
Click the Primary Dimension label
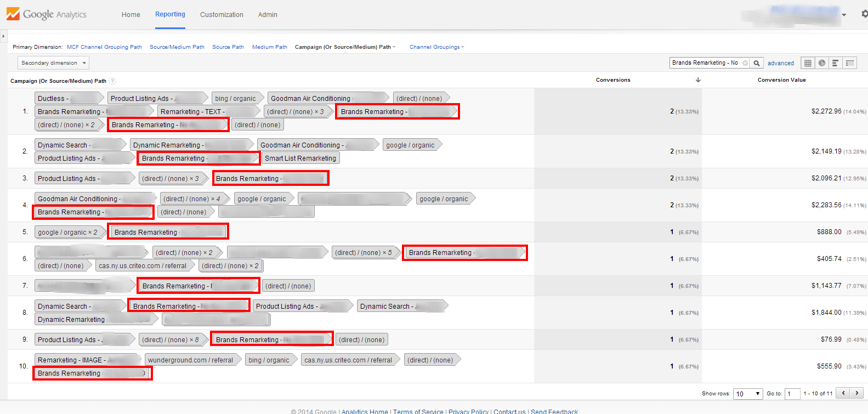coord(38,47)
